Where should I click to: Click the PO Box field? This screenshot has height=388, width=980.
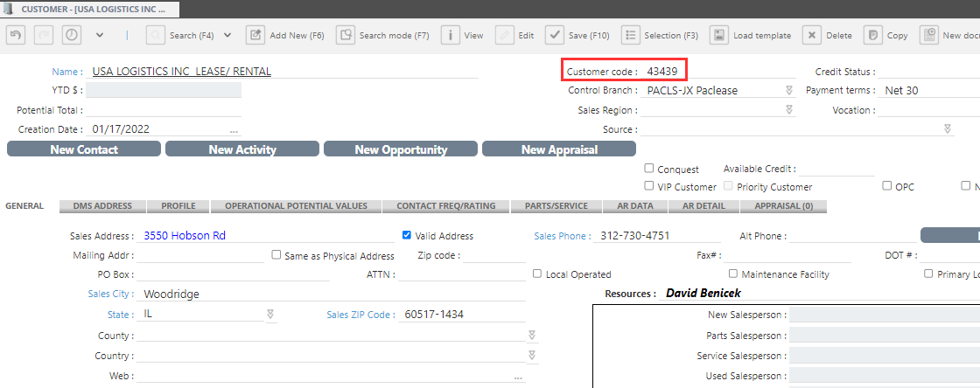click(x=233, y=274)
